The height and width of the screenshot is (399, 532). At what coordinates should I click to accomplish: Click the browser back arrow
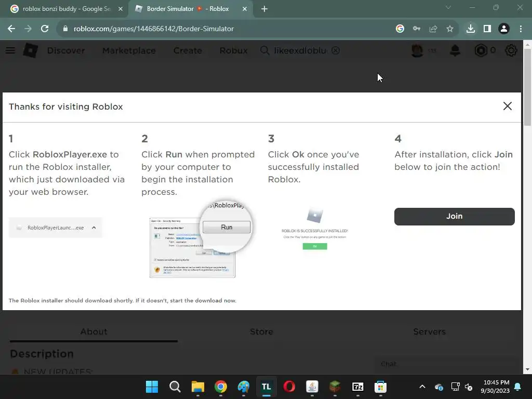pos(11,29)
